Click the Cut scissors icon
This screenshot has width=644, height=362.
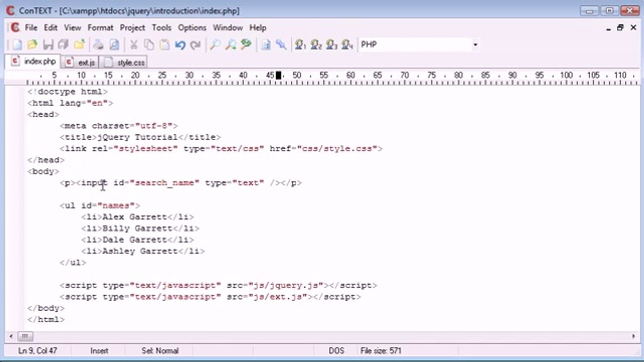[134, 45]
